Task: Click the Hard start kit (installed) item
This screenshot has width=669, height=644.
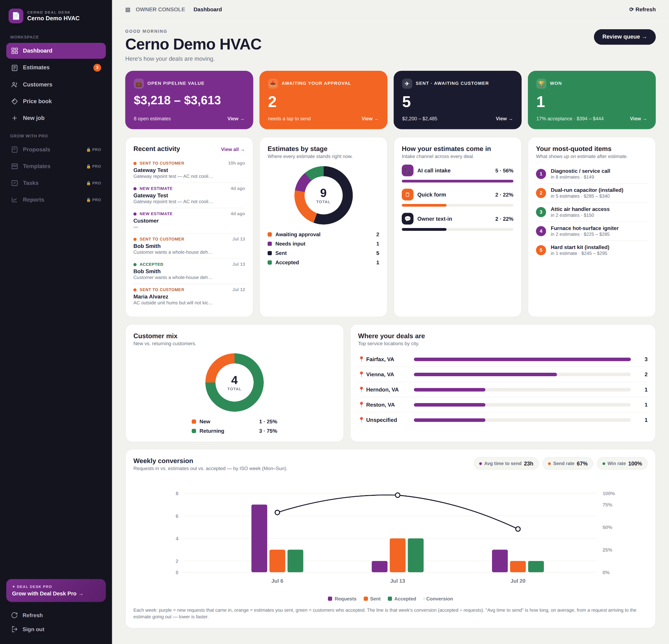Action: [x=592, y=250]
